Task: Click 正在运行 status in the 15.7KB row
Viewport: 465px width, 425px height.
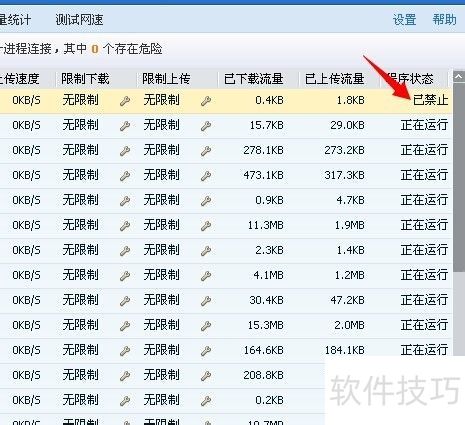Action: click(424, 125)
